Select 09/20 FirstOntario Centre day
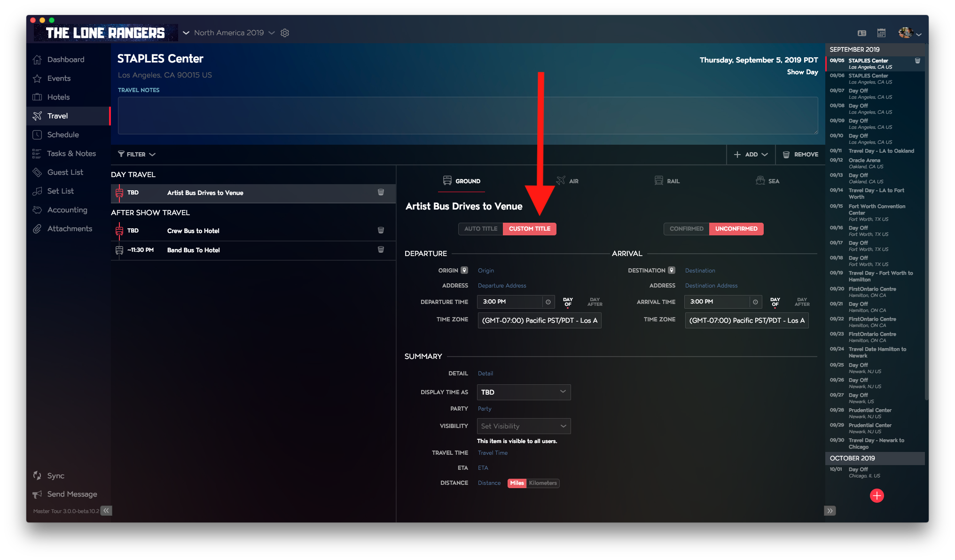This screenshot has width=955, height=560. 875,292
